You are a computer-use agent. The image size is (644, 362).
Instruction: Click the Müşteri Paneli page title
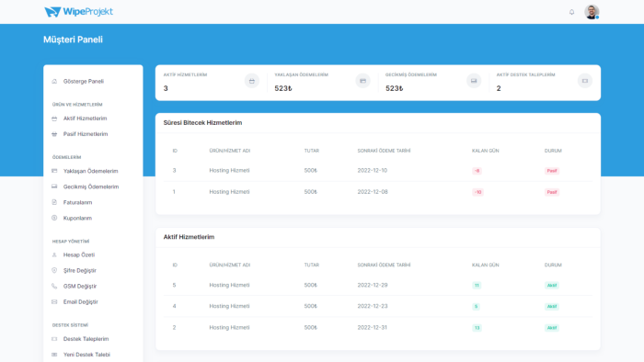point(73,40)
